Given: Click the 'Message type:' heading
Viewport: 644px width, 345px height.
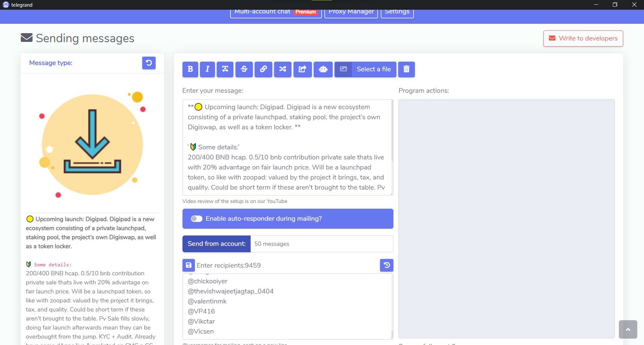Looking at the screenshot, I should point(51,63).
